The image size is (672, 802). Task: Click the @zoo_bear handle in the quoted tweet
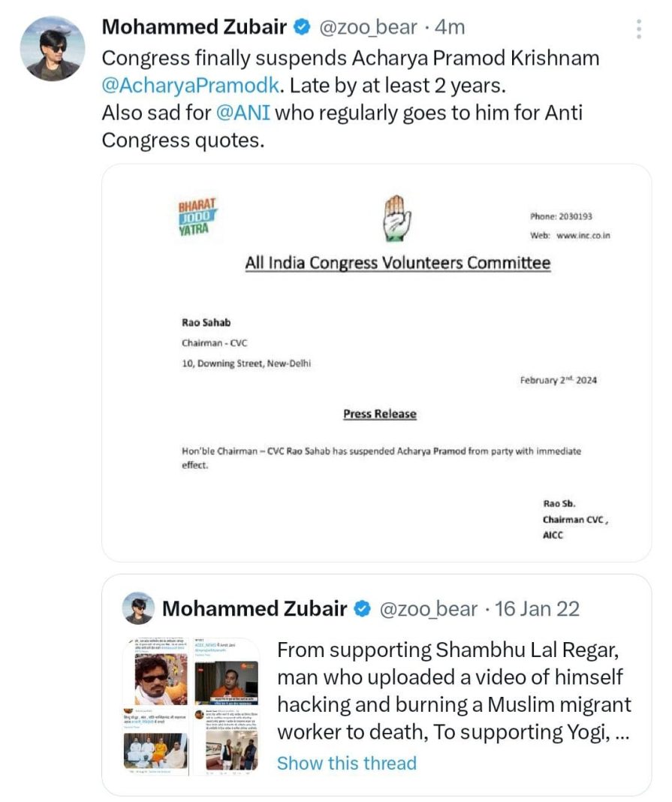(x=429, y=608)
